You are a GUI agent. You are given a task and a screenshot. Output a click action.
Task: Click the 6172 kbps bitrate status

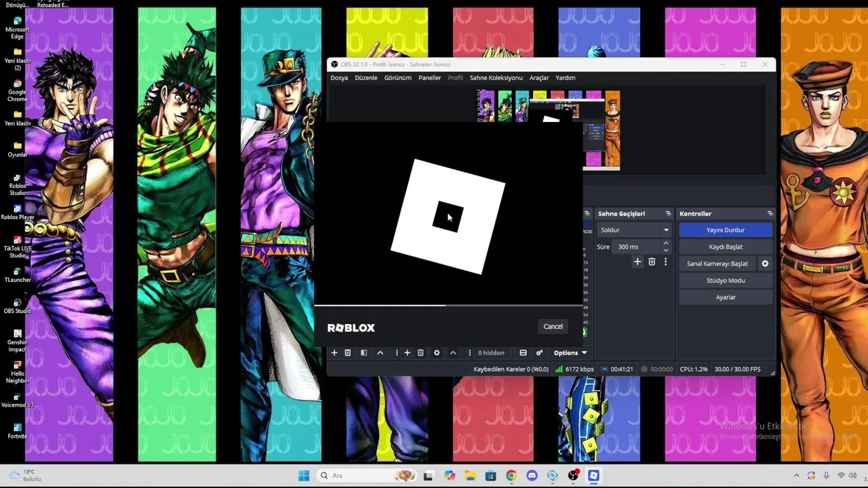tap(574, 369)
